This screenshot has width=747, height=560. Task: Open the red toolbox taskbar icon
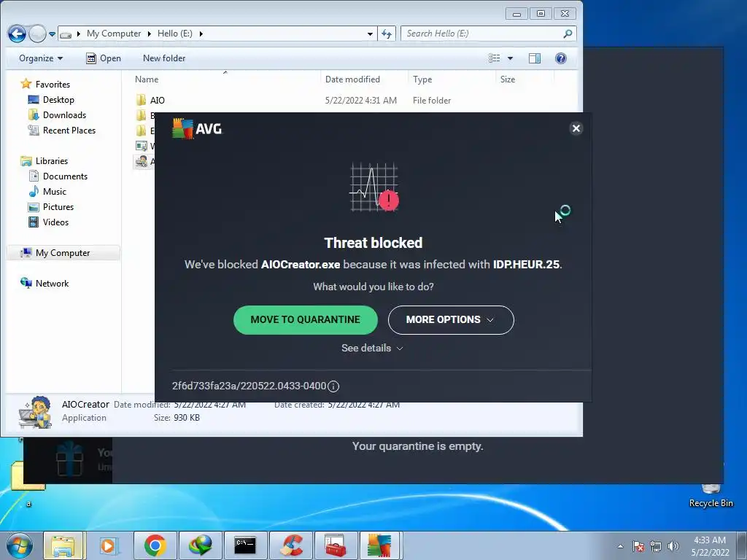tap(336, 545)
